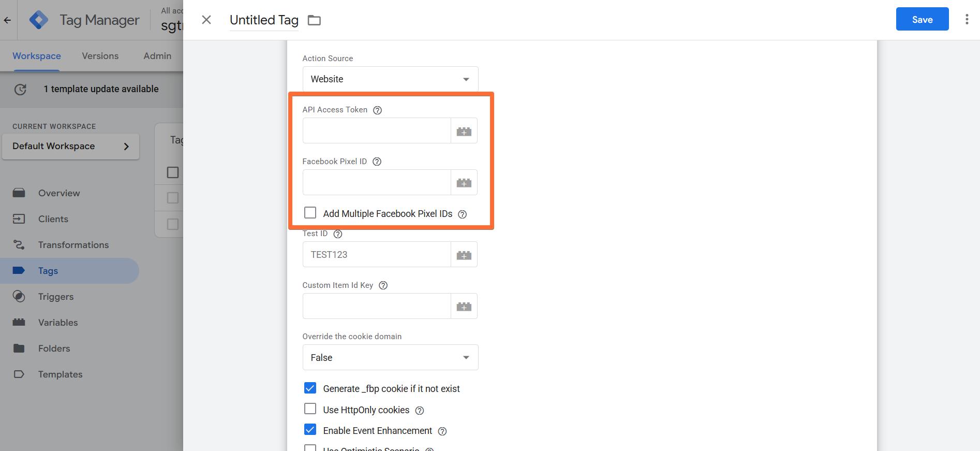Open Tags in the sidebar
The width and height of the screenshot is (980, 451).
coord(69,271)
